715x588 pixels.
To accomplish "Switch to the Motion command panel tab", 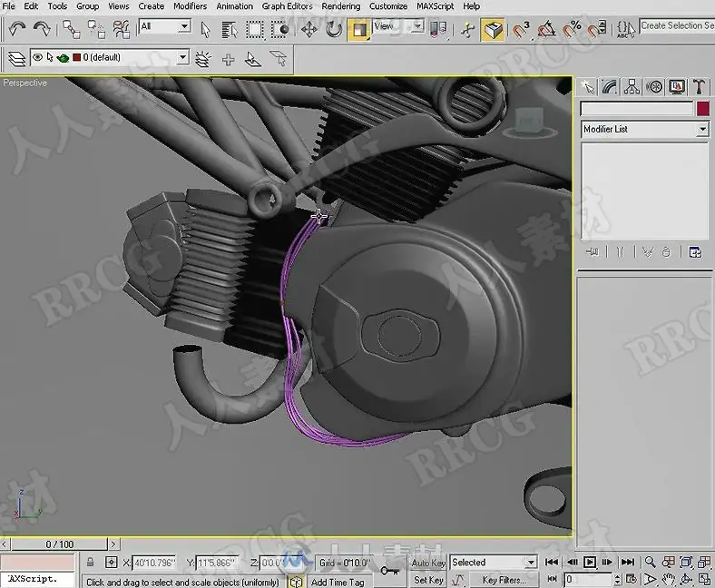I will [x=654, y=87].
